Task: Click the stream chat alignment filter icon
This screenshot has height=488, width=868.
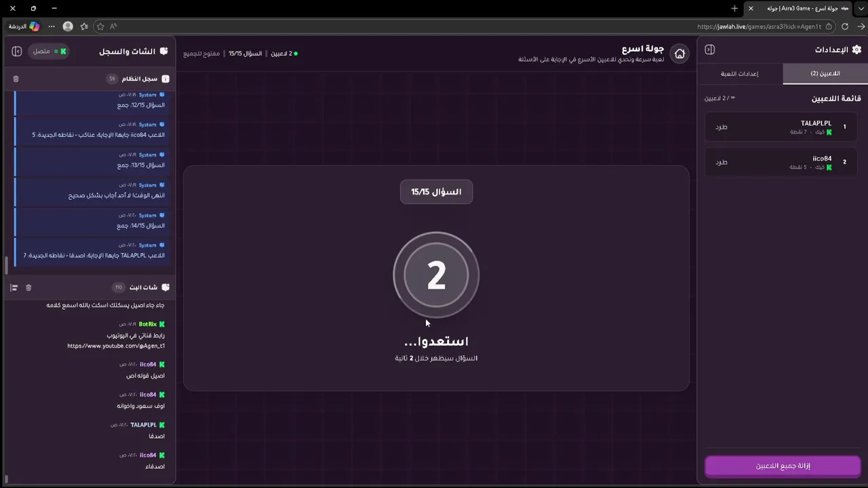Action: [x=14, y=287]
